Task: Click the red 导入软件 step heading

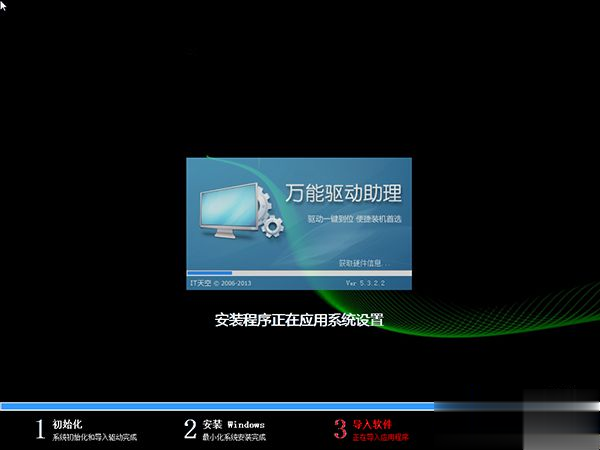Action: point(372,424)
